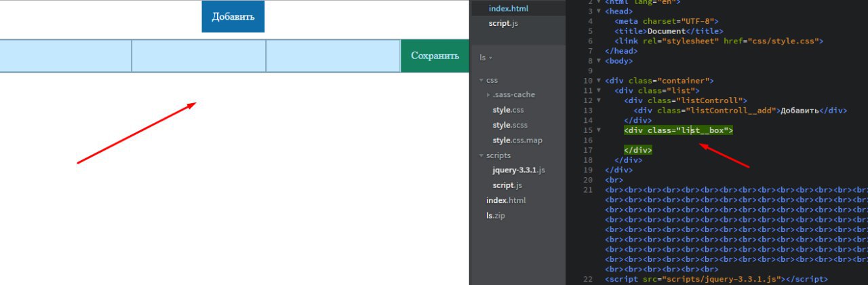This screenshot has height=285, width=868.
Task: Open style.scss in the file tree
Action: pos(510,125)
